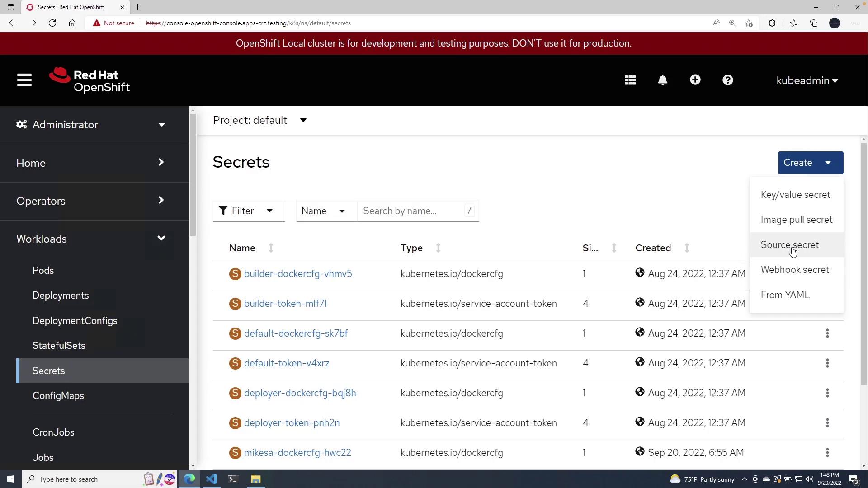868x488 pixels.
Task: Choose From YAML in Create menu
Action: click(785, 295)
